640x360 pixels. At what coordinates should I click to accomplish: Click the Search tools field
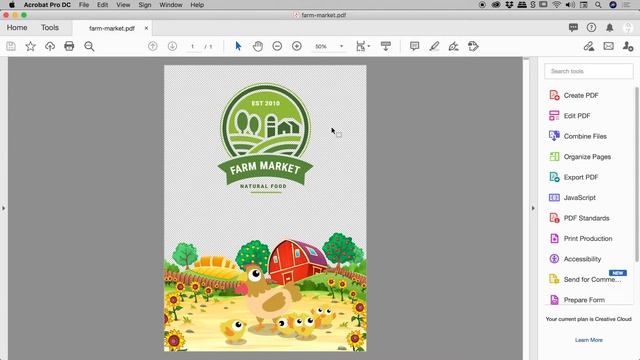pyautogui.click(x=588, y=71)
